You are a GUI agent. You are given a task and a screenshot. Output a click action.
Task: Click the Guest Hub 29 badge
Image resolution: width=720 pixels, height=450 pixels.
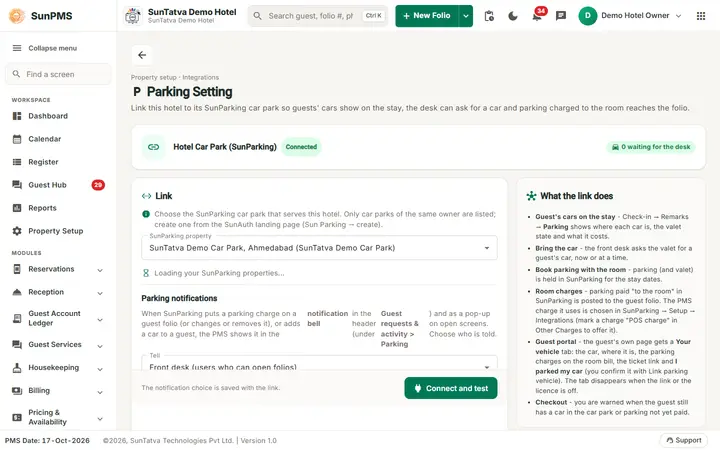pyautogui.click(x=98, y=185)
